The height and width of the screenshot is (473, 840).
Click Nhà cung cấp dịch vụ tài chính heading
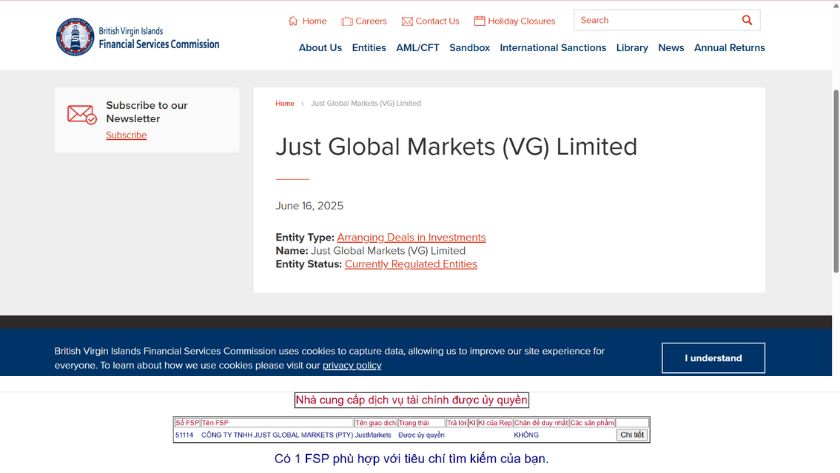click(x=411, y=400)
